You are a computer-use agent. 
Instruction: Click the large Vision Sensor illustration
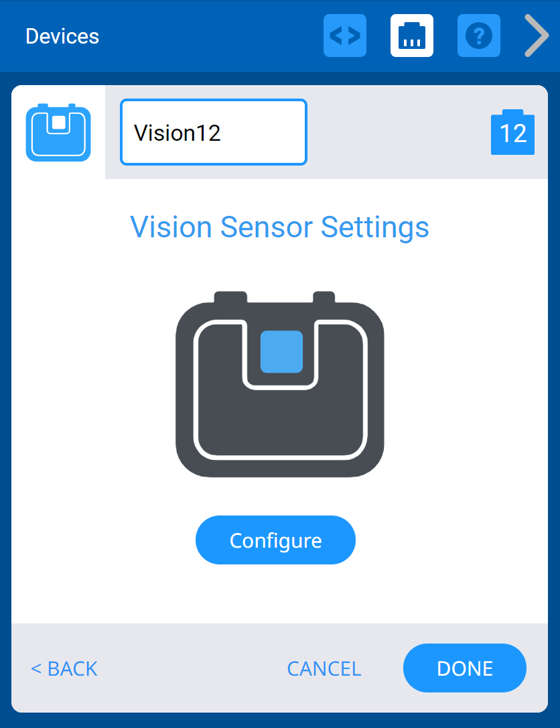(x=279, y=416)
